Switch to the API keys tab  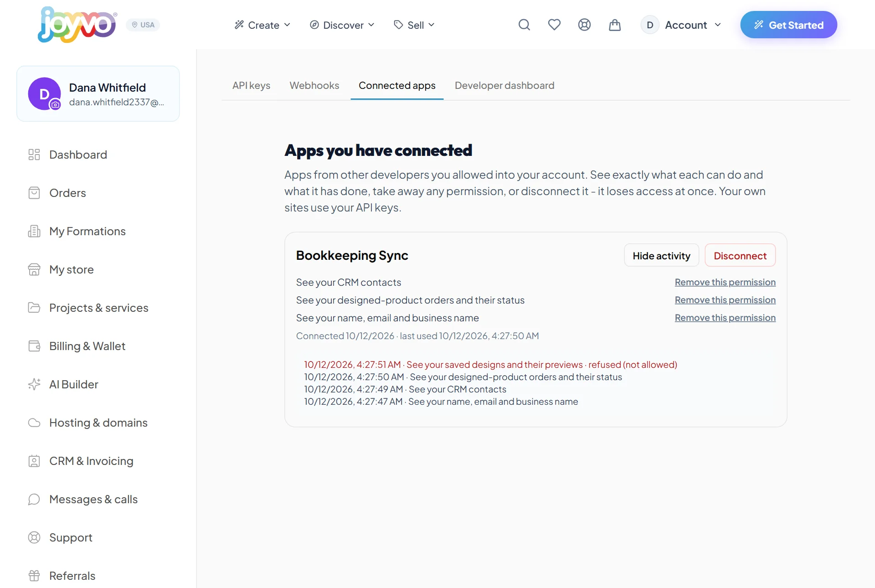(x=251, y=85)
